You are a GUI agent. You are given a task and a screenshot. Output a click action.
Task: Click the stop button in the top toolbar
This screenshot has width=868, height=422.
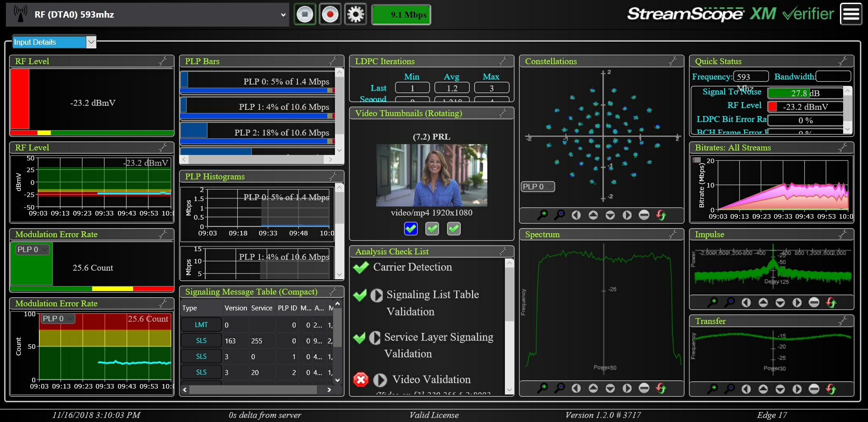[305, 14]
